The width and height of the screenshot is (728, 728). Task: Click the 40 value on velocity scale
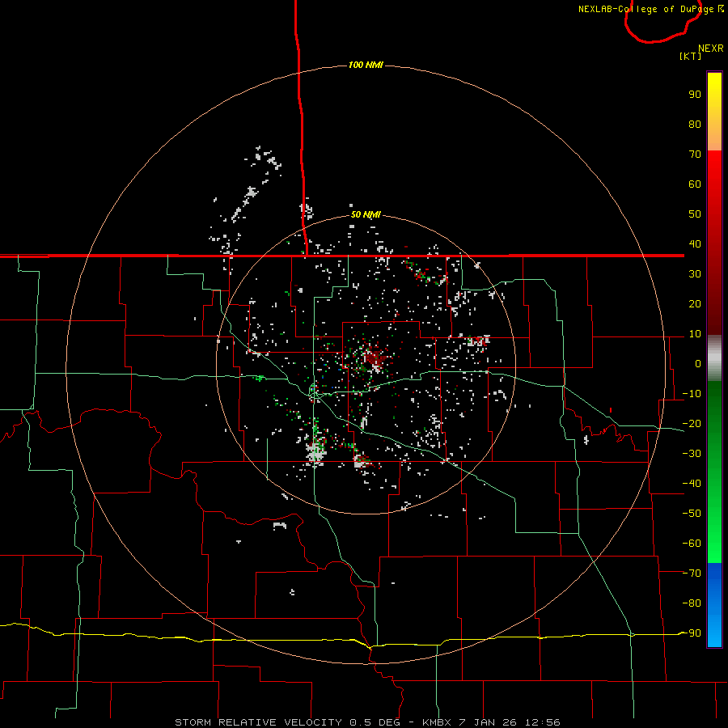coord(695,244)
